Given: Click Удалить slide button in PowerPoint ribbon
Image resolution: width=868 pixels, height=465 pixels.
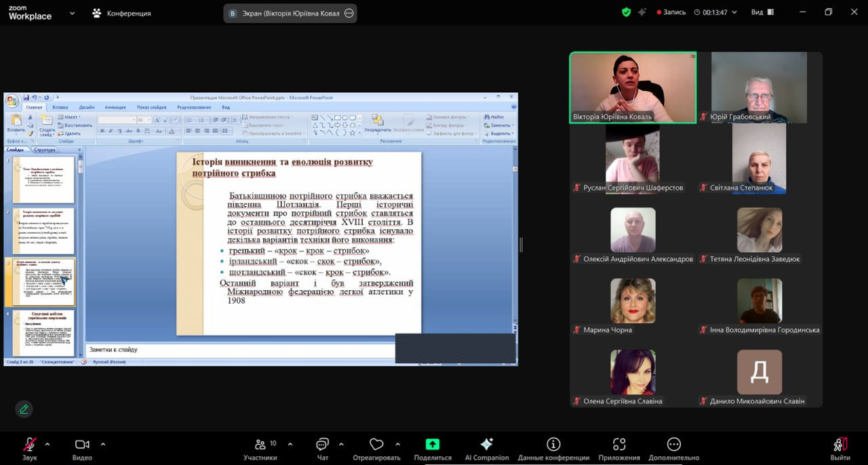Looking at the screenshot, I should [69, 134].
